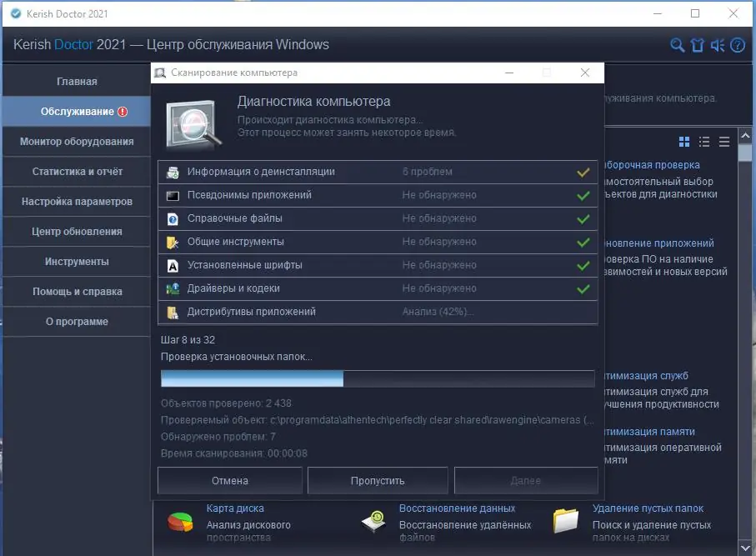The width and height of the screenshot is (756, 556).
Task: Select the Информация о деинсталляции result row
Action: [x=377, y=172]
